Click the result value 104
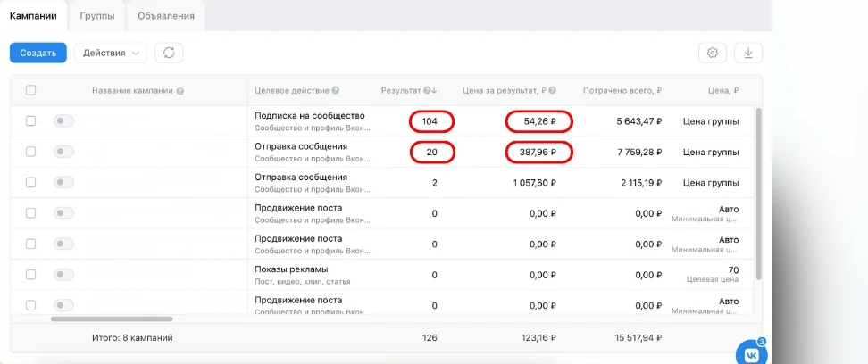 (x=430, y=121)
